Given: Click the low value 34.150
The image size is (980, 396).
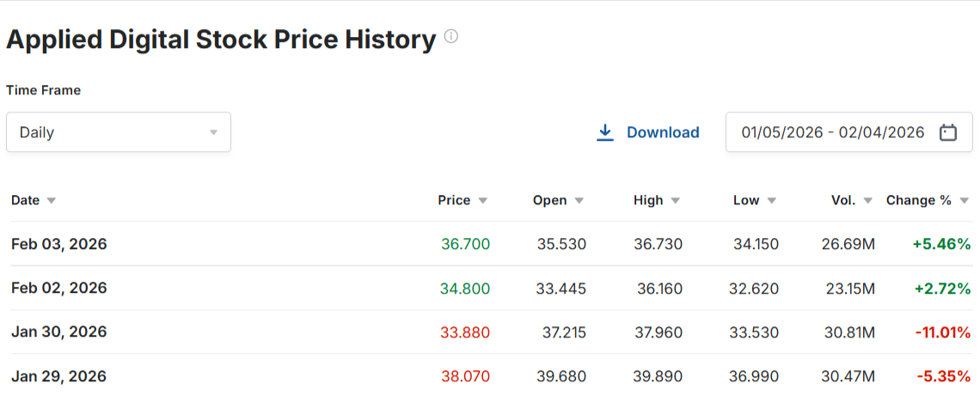Looking at the screenshot, I should [756, 244].
